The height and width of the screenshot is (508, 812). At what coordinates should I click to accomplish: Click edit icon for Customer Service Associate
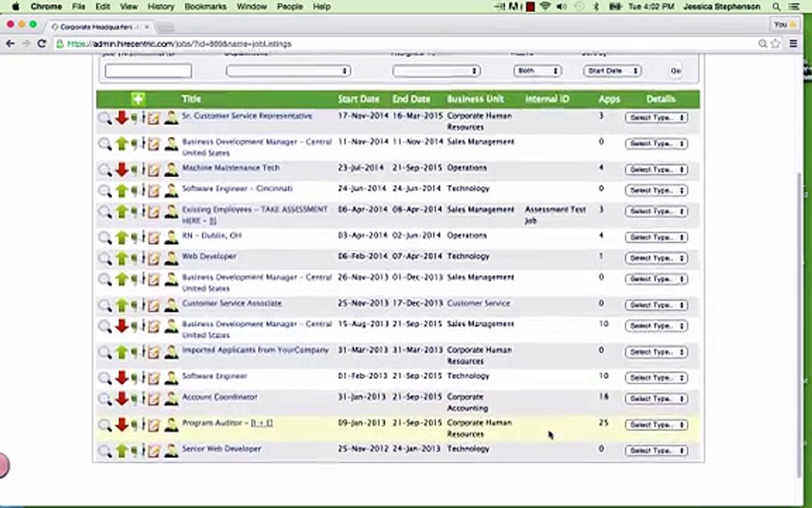click(154, 306)
